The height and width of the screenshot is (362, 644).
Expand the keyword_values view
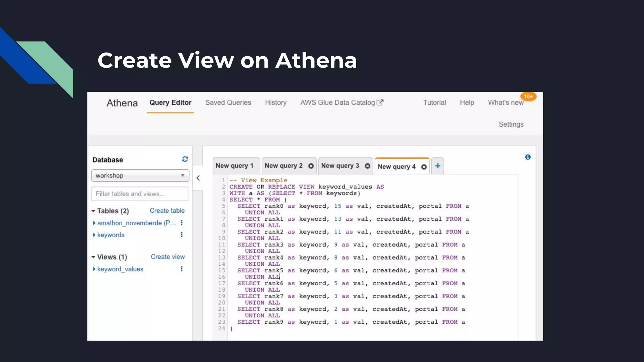94,269
